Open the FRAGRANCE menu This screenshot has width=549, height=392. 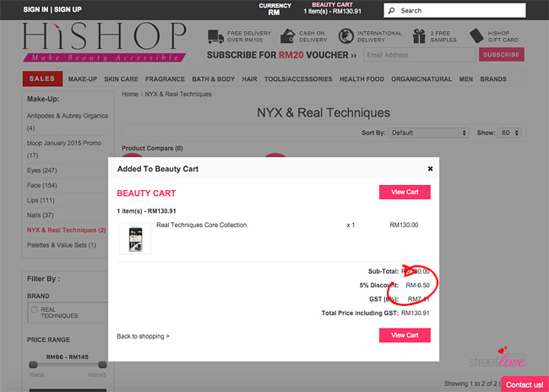click(x=165, y=79)
